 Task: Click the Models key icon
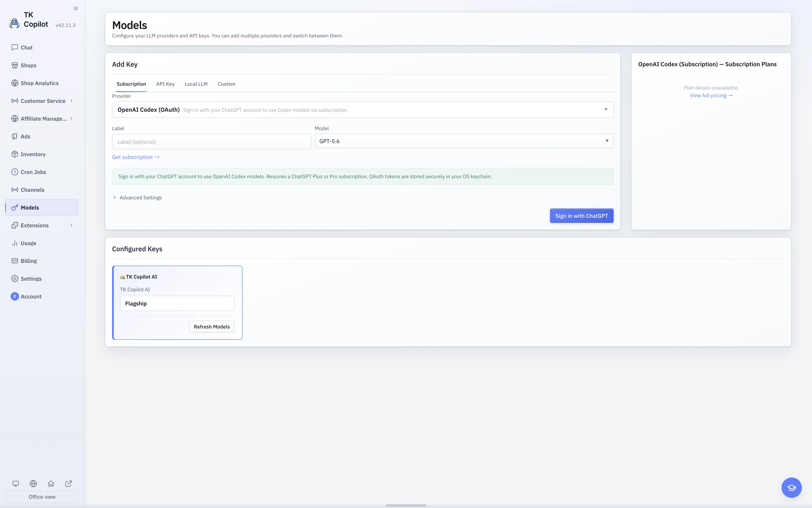click(x=14, y=208)
